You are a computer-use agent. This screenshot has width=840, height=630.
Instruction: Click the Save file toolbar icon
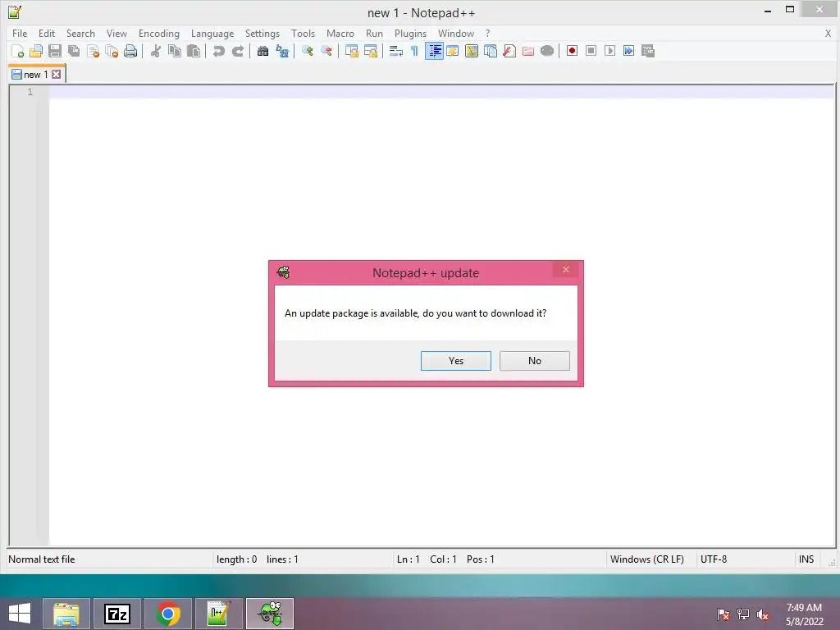(55, 51)
